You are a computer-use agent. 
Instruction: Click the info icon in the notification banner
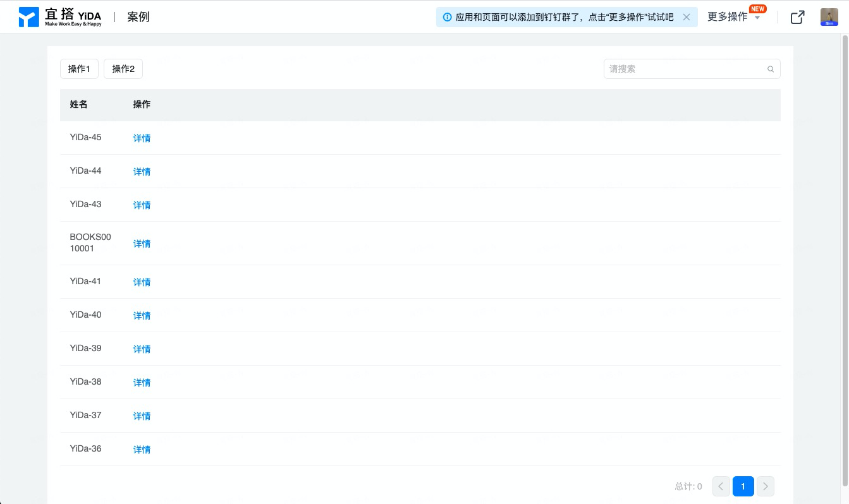(x=448, y=17)
